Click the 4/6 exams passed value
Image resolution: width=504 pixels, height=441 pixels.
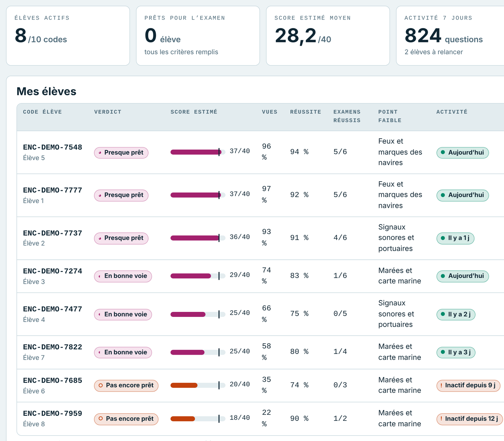tap(340, 238)
